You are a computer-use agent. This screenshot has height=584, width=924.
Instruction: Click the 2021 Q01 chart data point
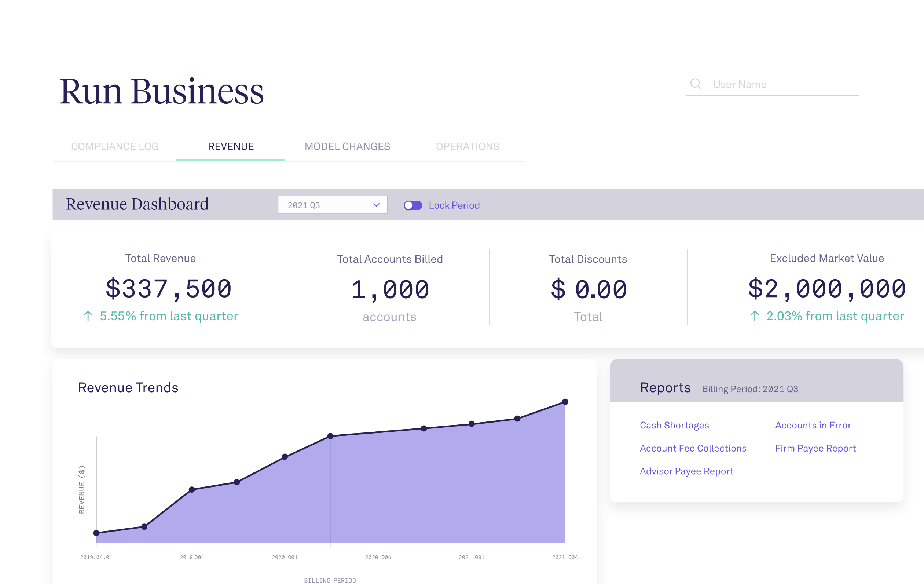[x=472, y=424]
